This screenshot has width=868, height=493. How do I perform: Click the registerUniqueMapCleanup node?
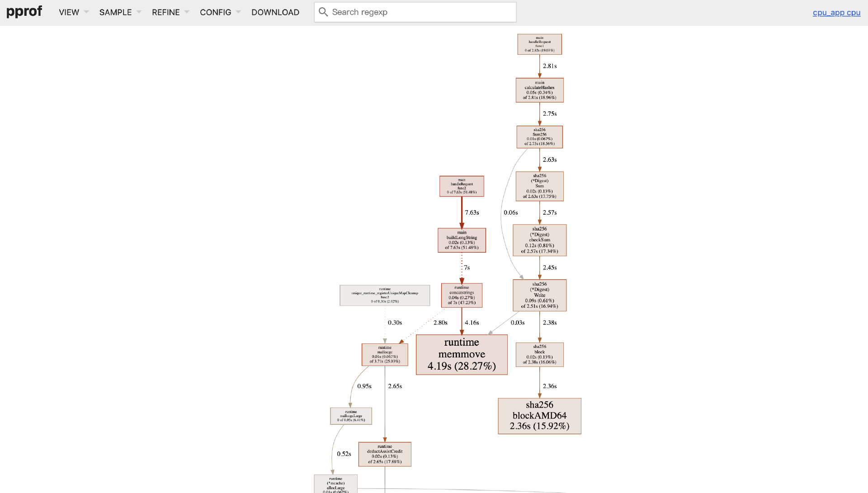click(384, 295)
